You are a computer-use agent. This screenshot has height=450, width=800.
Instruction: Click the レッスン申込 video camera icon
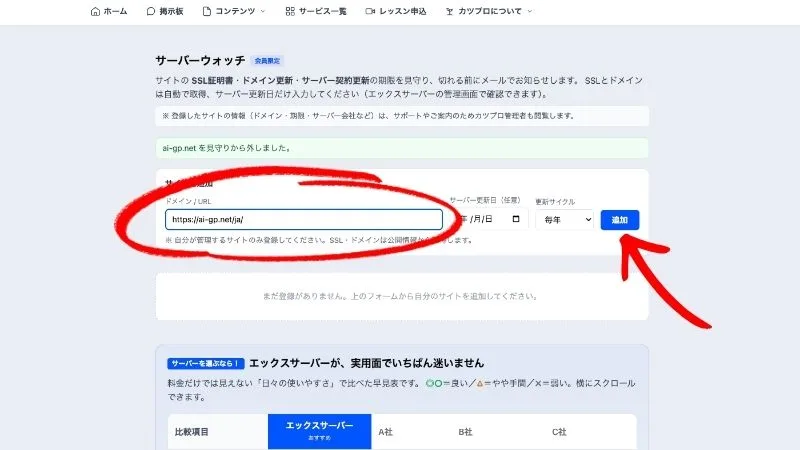tap(370, 11)
